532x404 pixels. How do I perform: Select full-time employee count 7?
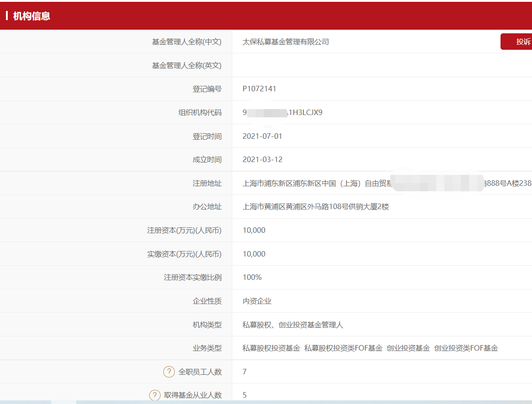click(245, 372)
